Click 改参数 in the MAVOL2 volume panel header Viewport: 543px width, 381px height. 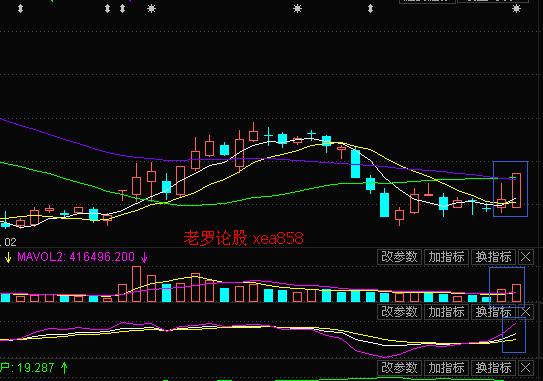click(399, 257)
